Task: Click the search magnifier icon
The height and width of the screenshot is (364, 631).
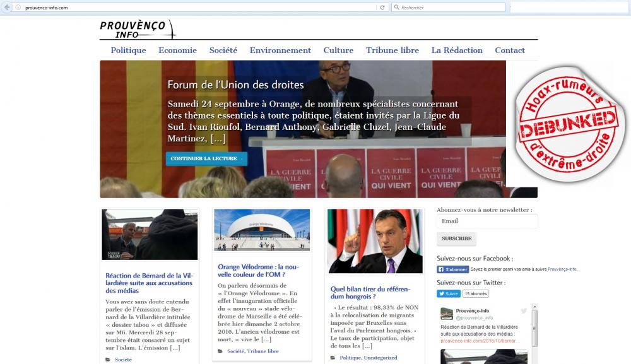Action: 397,7
